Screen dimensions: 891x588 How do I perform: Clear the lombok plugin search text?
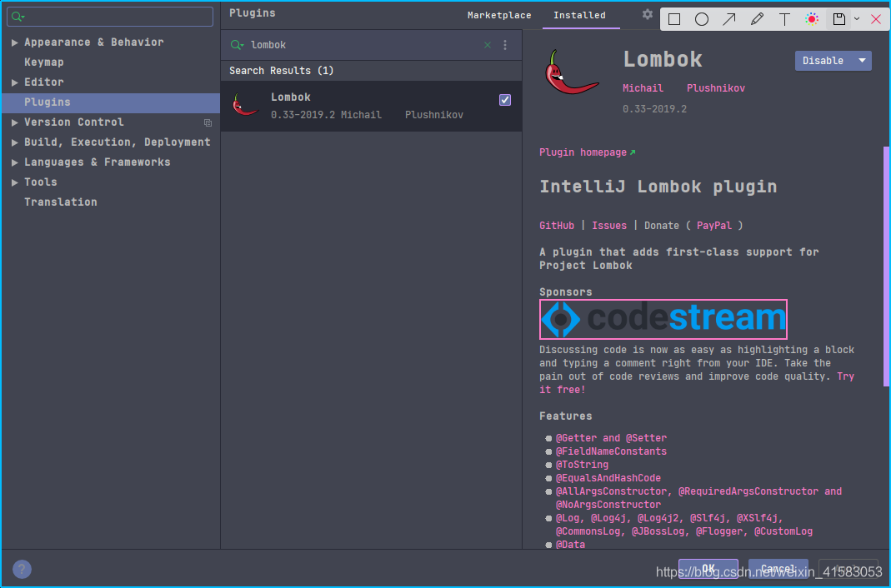tap(488, 45)
